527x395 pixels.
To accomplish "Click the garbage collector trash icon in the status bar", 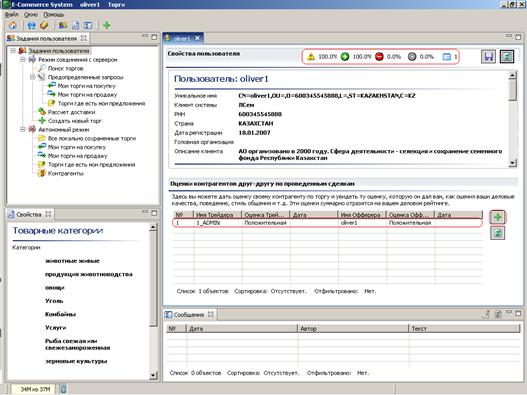I will click(63, 389).
